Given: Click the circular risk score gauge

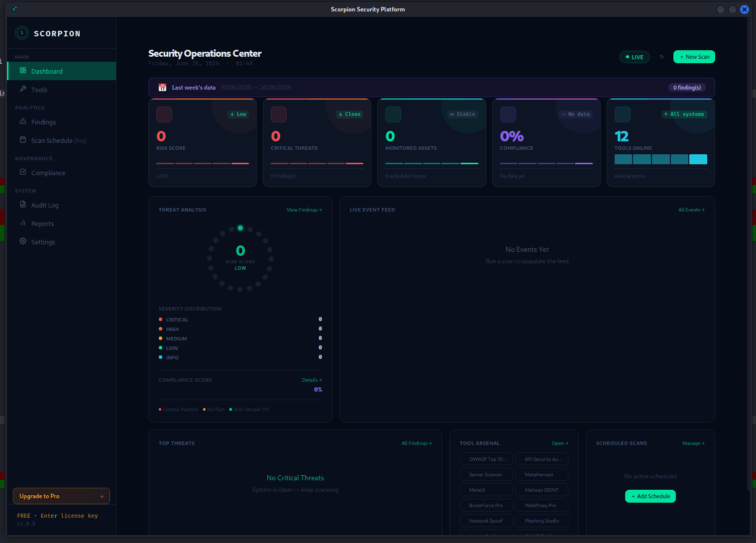Looking at the screenshot, I should (240, 258).
